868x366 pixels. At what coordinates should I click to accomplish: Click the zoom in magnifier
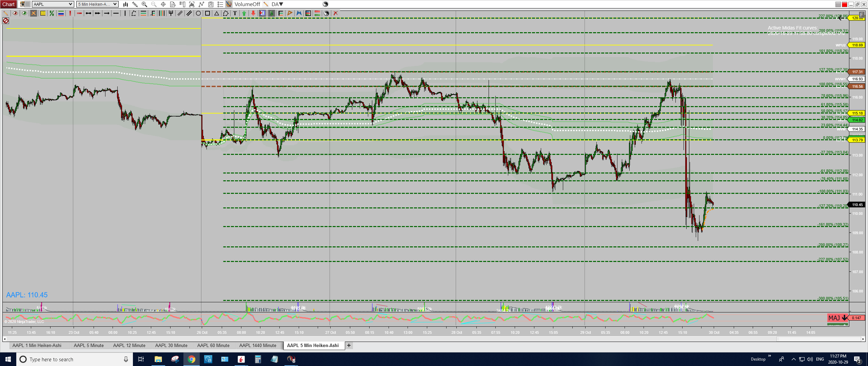(144, 4)
